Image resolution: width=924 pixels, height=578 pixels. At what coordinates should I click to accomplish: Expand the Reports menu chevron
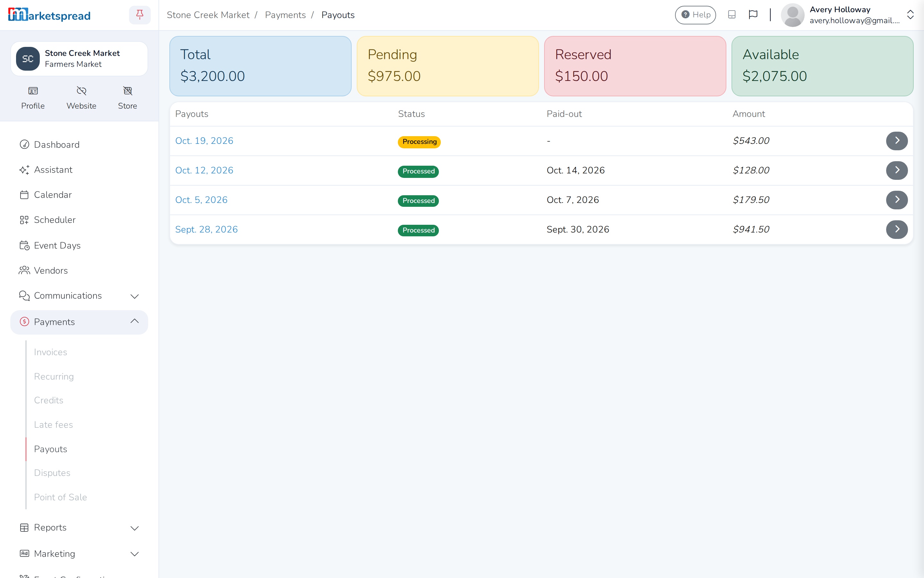click(x=134, y=528)
